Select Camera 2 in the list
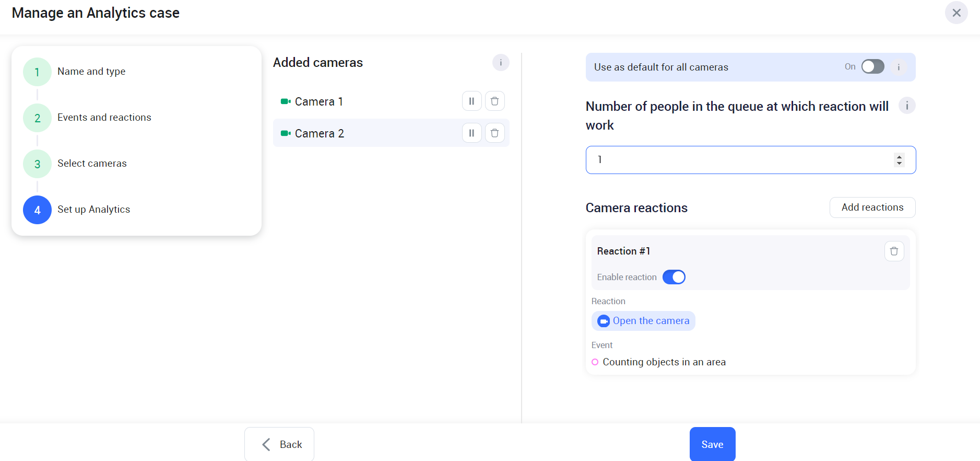The height and width of the screenshot is (461, 980). pos(365,133)
